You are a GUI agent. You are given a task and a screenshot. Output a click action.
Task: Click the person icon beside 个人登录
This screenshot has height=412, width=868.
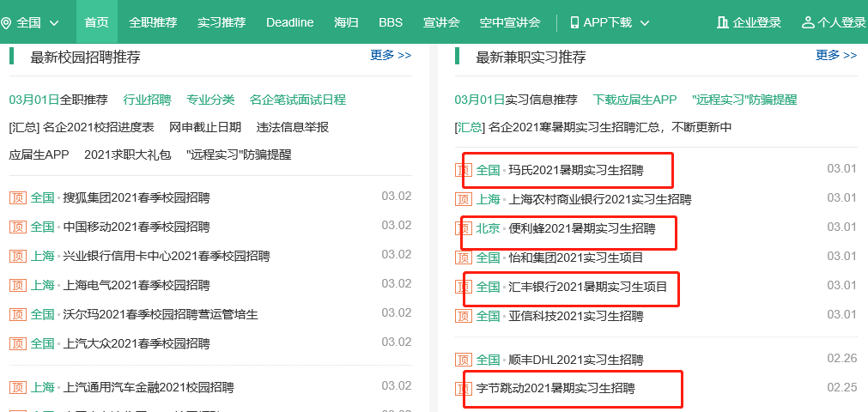[x=808, y=22]
